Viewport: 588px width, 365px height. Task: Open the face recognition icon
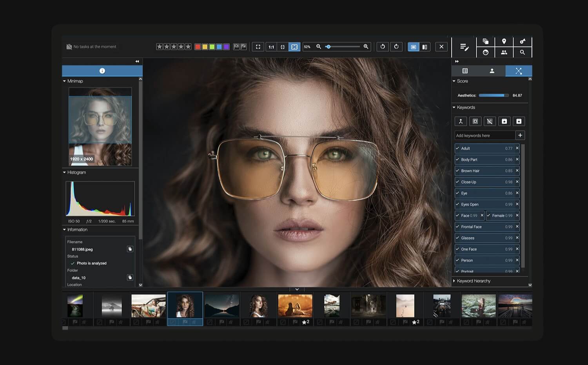(486, 52)
